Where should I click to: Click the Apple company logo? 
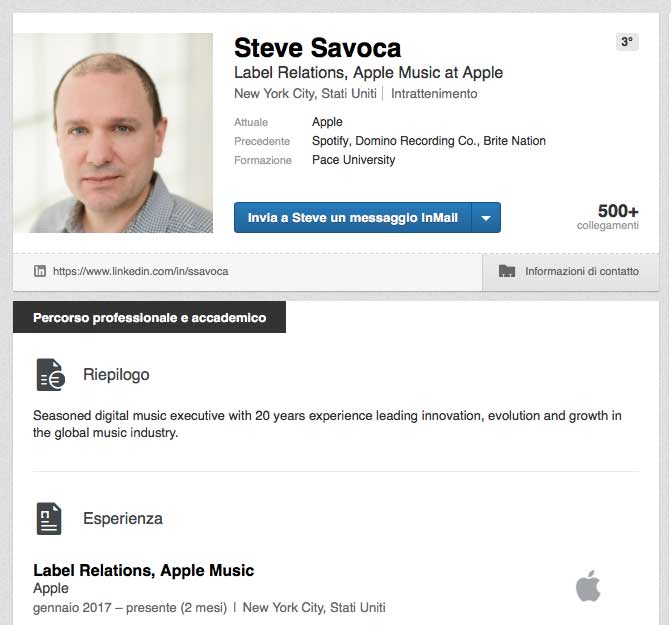(x=588, y=586)
